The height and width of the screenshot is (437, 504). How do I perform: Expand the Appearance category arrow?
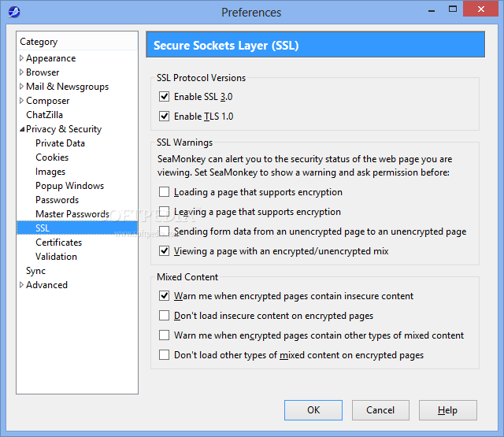21,58
